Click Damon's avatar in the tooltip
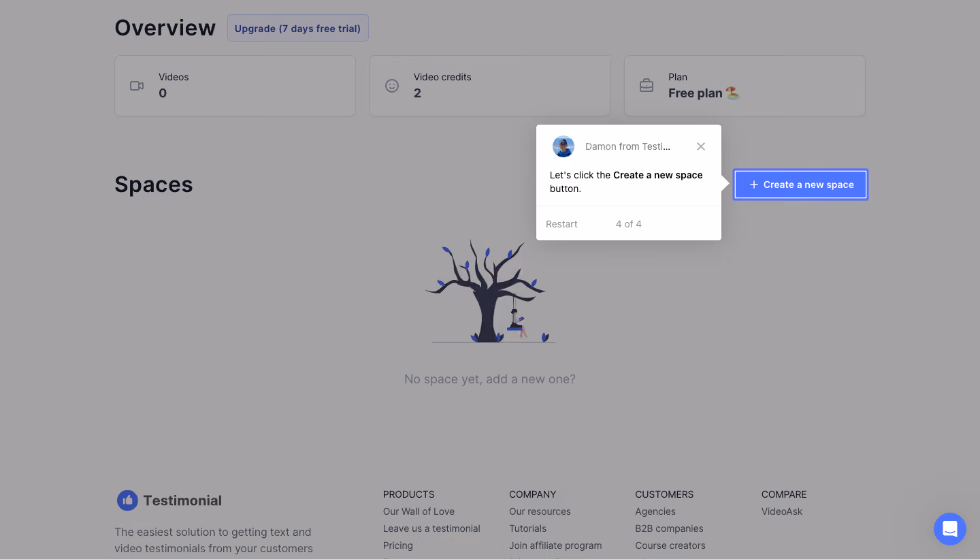This screenshot has width=980, height=559. coord(563,146)
